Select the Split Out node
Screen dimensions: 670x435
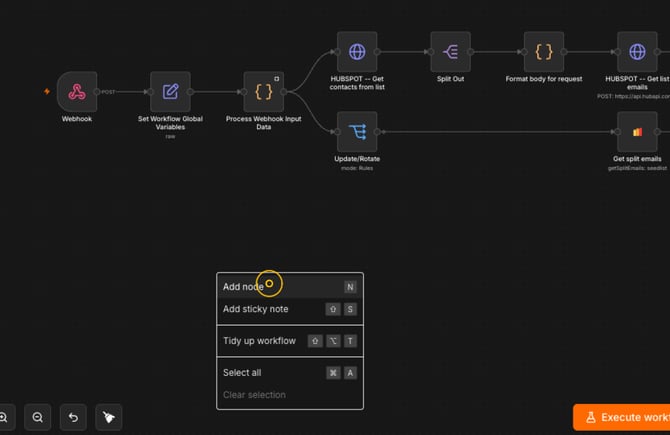(x=450, y=52)
